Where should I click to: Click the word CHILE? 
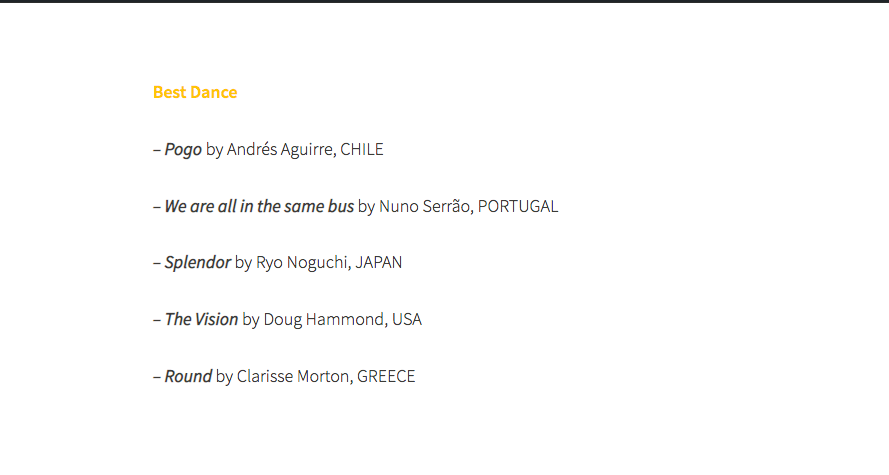pyautogui.click(x=362, y=149)
